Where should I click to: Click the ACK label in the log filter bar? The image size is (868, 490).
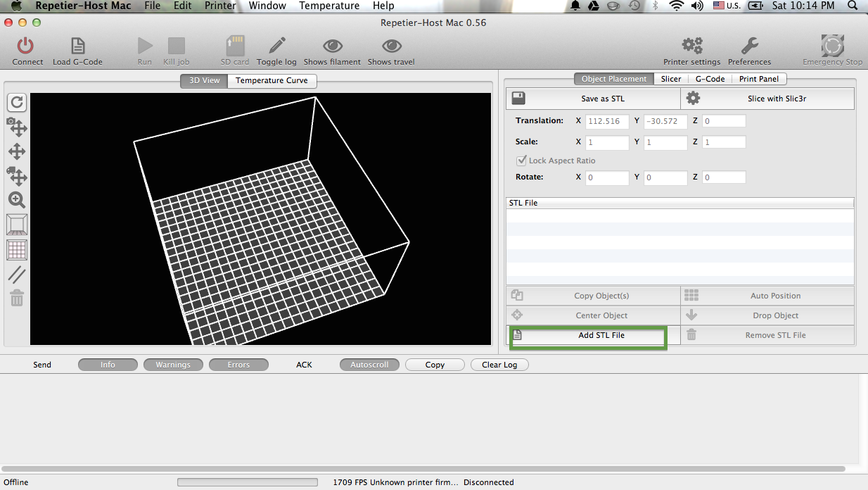pos(304,365)
